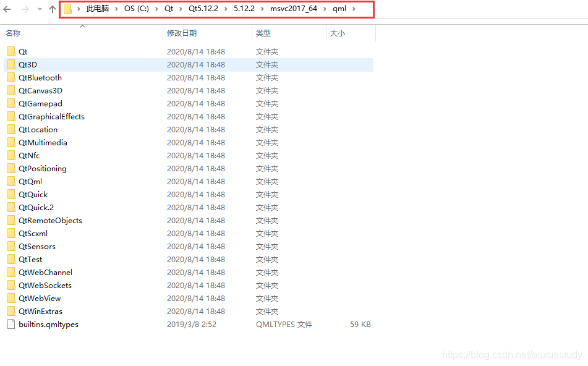Open the recent locations dropdown next to navigation arrows
This screenshot has width=588, height=366.
(39, 10)
